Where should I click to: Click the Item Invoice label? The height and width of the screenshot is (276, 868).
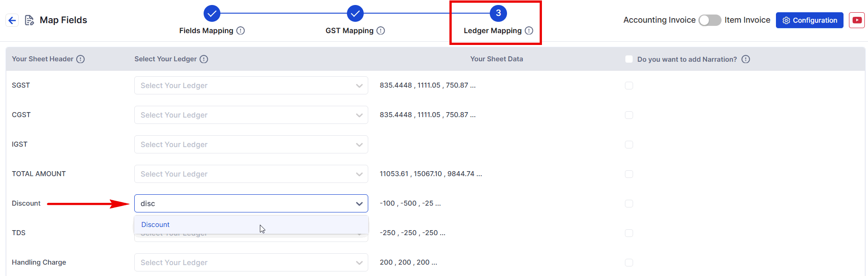coord(747,20)
